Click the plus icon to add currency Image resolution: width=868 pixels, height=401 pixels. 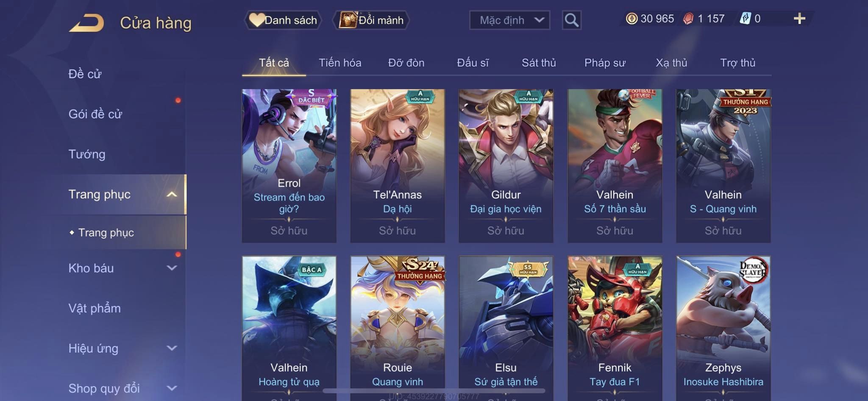[x=799, y=19]
